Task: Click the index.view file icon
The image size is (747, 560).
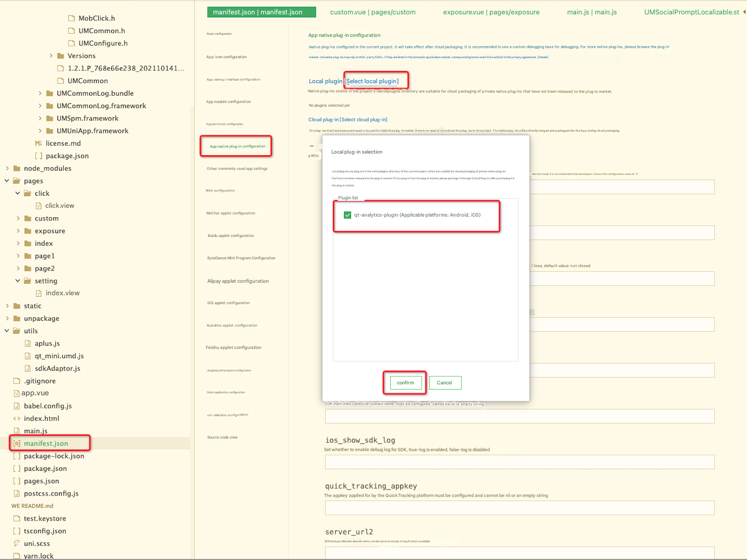Action: (39, 293)
